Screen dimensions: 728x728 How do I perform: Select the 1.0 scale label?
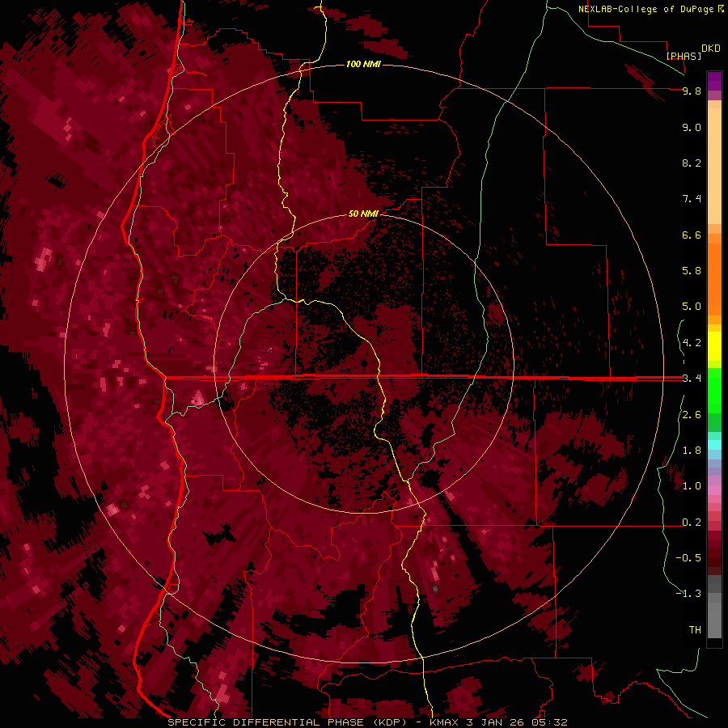[x=692, y=486]
